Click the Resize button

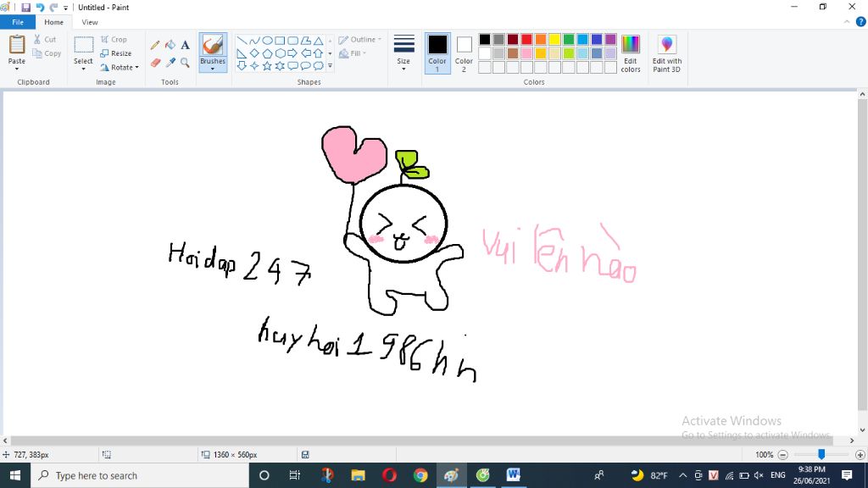(116, 53)
